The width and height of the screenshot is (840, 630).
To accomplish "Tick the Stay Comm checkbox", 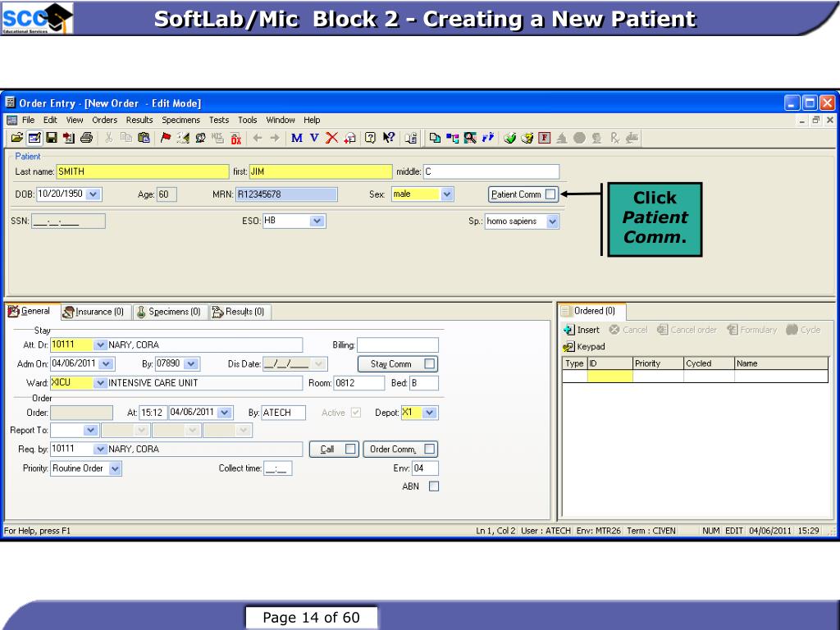I will (429, 363).
